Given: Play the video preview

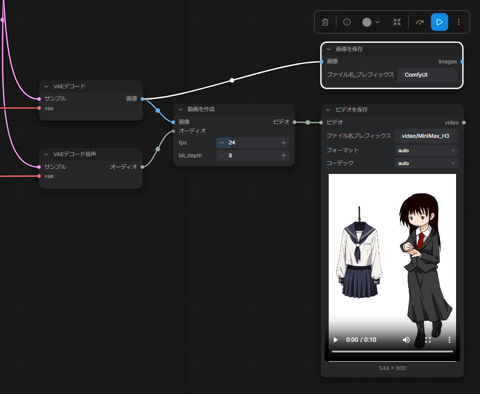Looking at the screenshot, I should click(336, 340).
